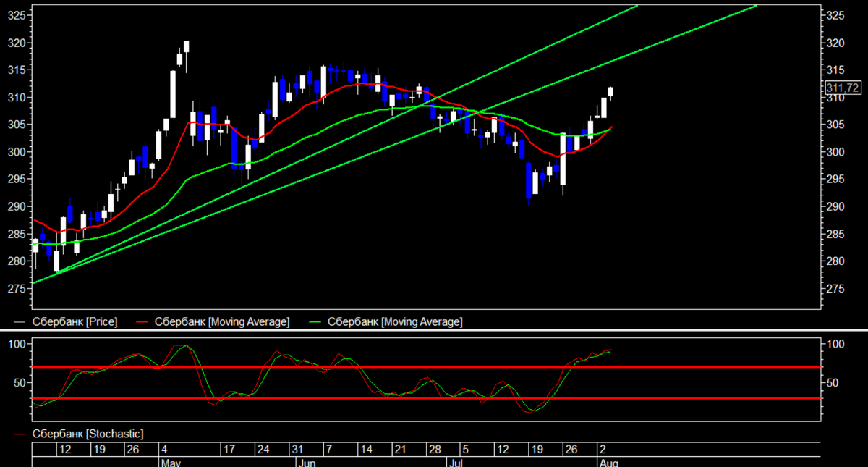This screenshot has height=467, width=868.
Task: Click date label 31 on the time axis
Action: [297, 450]
